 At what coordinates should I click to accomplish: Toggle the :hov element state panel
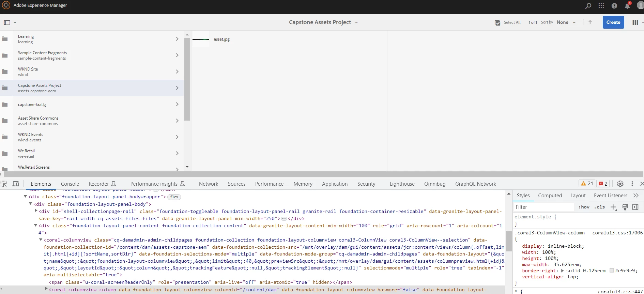(x=584, y=207)
